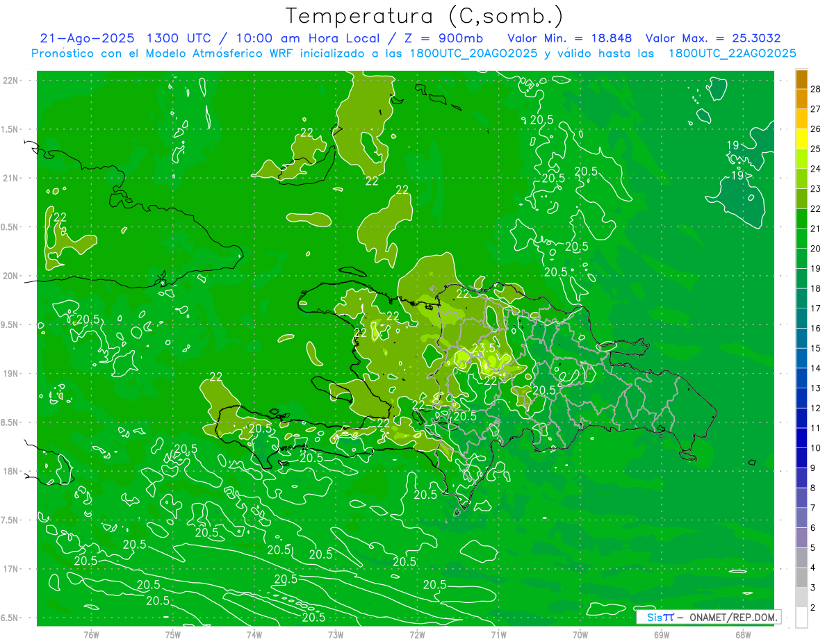Click the gray legend swatch between 3 and 4

click(x=801, y=577)
